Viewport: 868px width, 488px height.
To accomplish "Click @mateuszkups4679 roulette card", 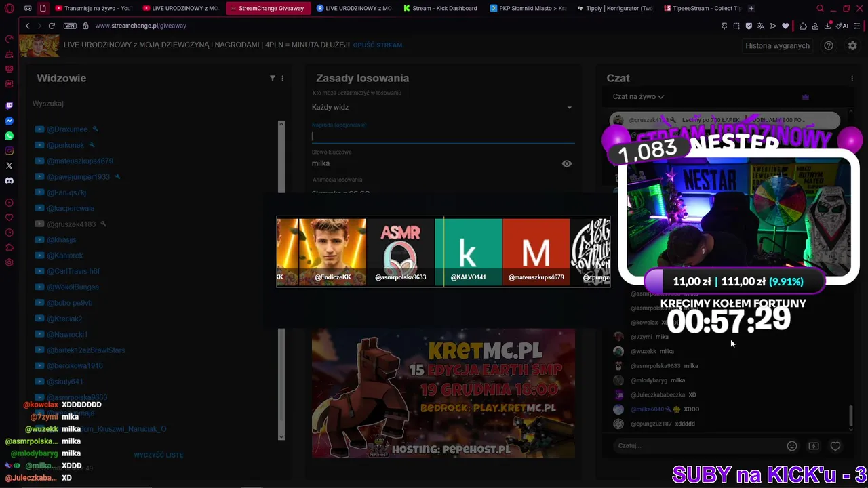I will [536, 252].
